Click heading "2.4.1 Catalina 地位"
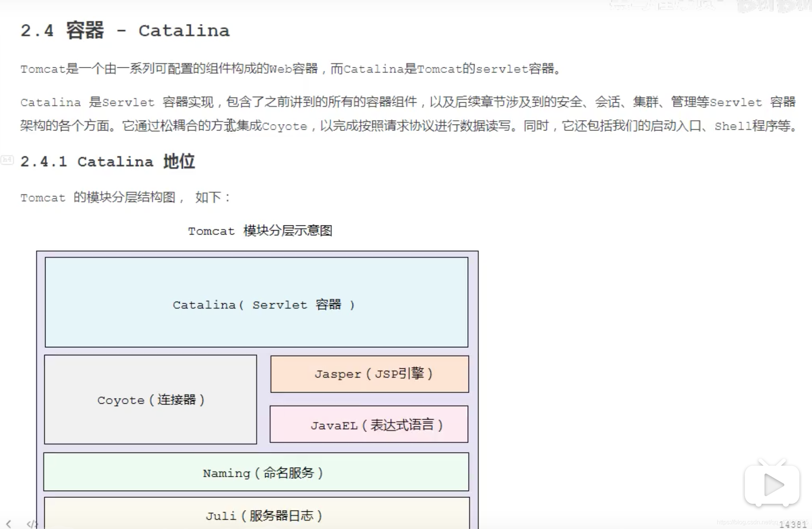 click(108, 161)
